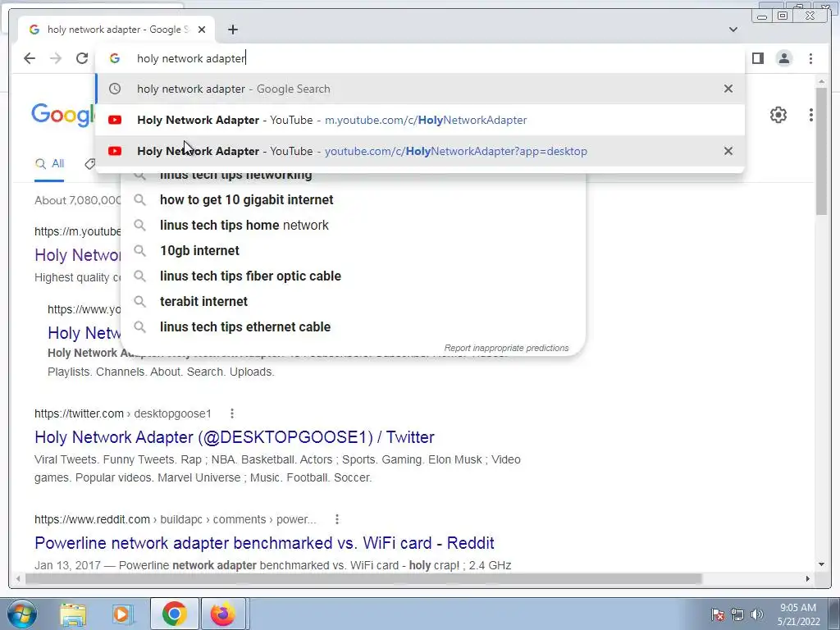Go back to the previous page
840x630 pixels.
coord(30,58)
